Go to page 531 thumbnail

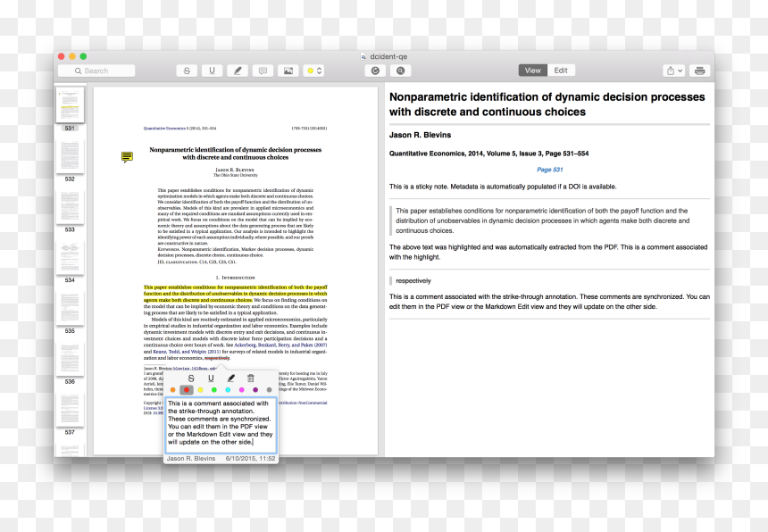tap(70, 104)
